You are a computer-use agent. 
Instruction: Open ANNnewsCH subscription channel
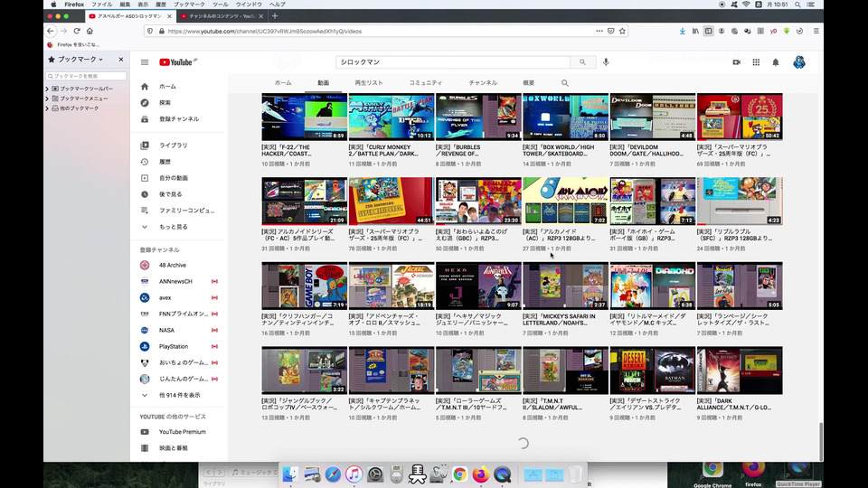[177, 282]
